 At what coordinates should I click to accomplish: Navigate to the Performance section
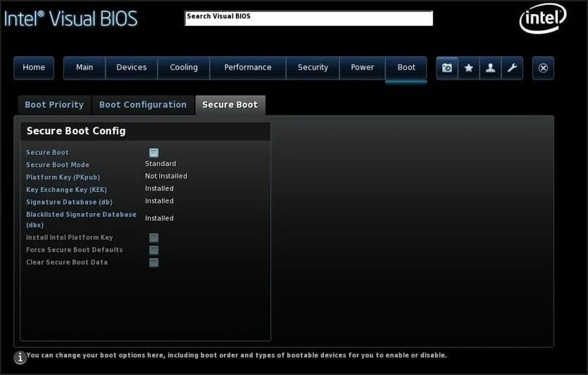(247, 68)
